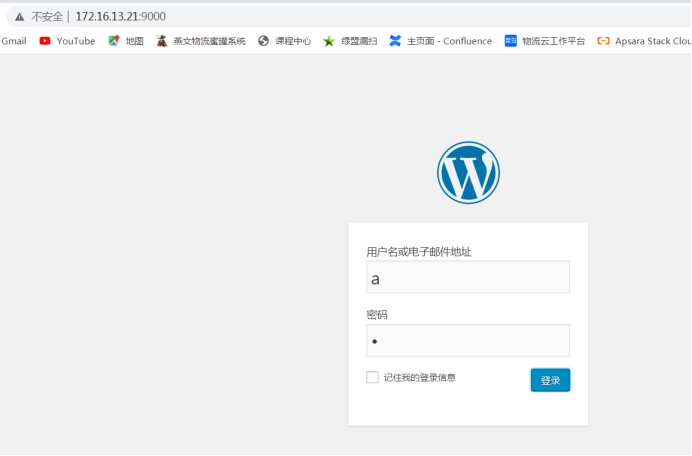Image resolution: width=692 pixels, height=456 pixels.
Task: Click the 物流云工作平台 blue square icon
Action: [x=511, y=41]
